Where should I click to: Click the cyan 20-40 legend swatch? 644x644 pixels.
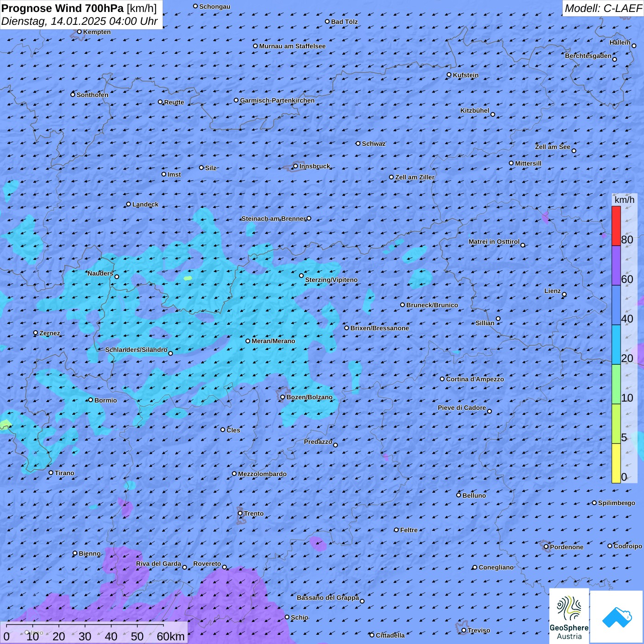[616, 345]
